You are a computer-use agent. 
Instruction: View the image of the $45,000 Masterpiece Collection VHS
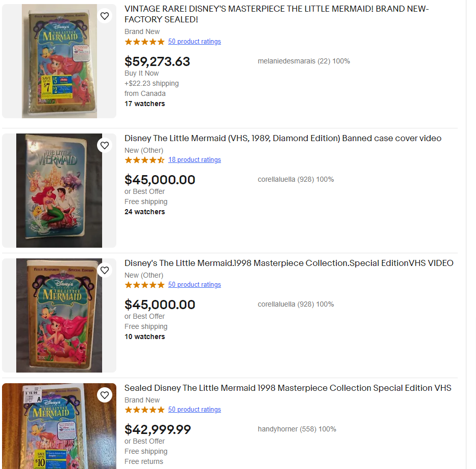pyautogui.click(x=59, y=315)
